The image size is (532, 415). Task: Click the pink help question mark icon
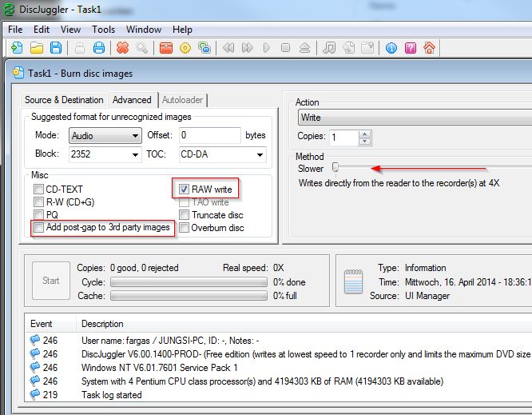(x=410, y=48)
